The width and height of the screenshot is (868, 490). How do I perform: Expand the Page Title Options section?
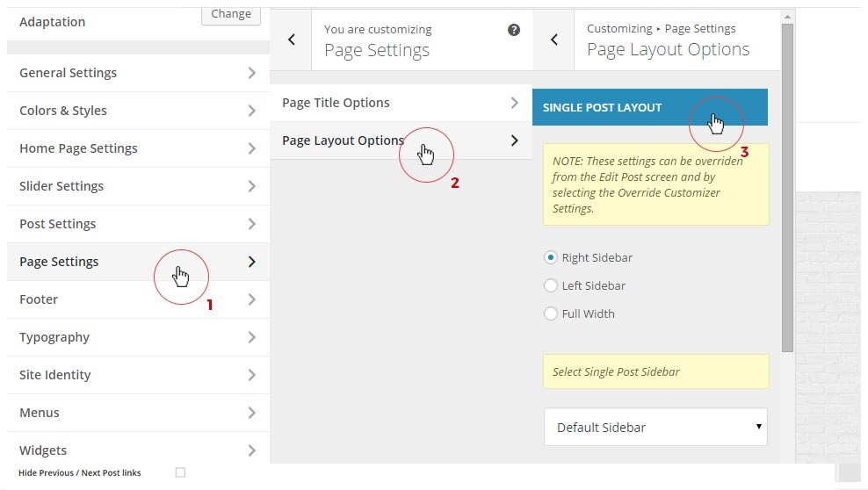pos(401,103)
